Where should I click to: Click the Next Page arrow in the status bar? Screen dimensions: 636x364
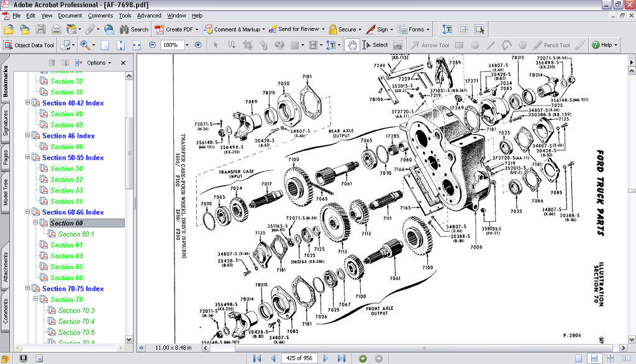[326, 358]
